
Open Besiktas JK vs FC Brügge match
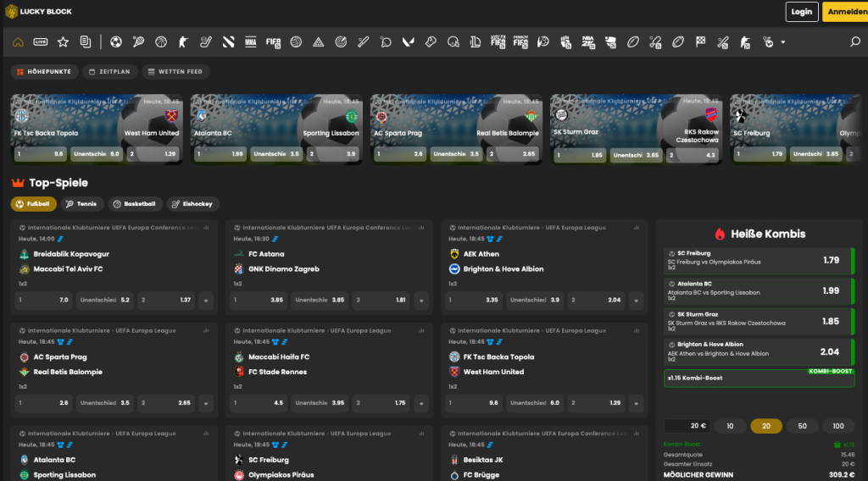pos(544,453)
